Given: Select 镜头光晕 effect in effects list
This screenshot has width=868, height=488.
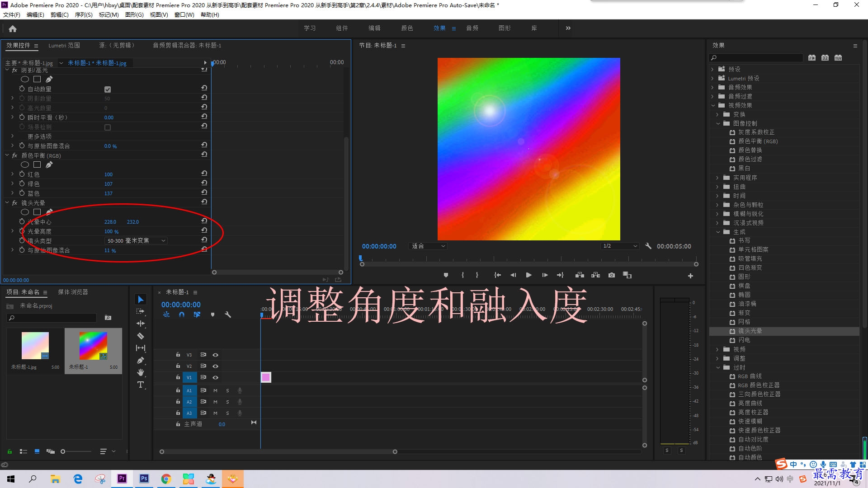Looking at the screenshot, I should click(x=750, y=331).
